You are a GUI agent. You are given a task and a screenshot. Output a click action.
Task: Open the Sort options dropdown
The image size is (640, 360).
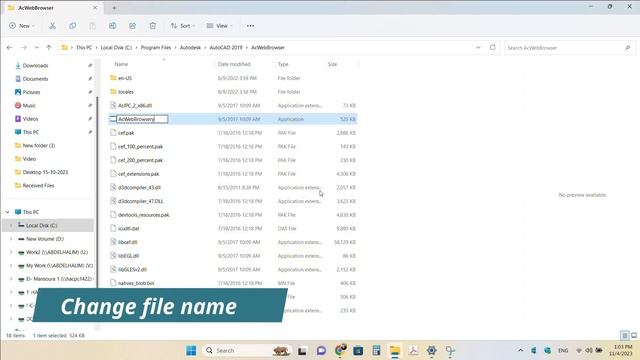point(183,26)
